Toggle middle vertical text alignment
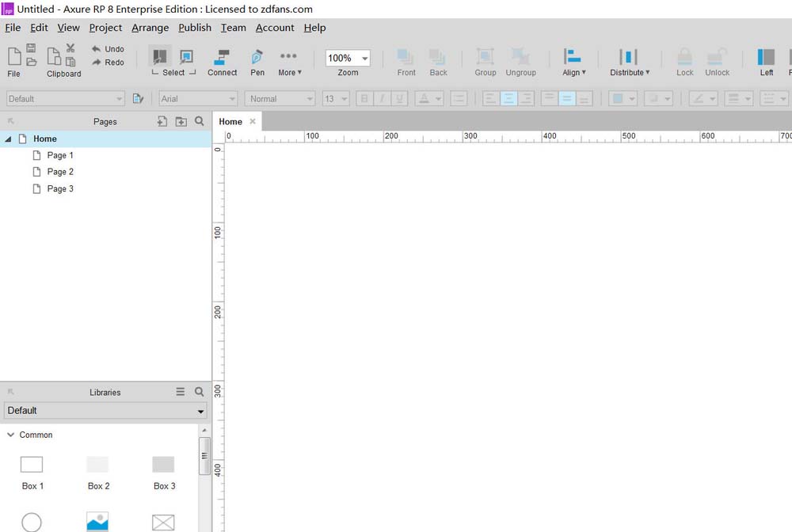This screenshot has height=532, width=792. [x=566, y=98]
